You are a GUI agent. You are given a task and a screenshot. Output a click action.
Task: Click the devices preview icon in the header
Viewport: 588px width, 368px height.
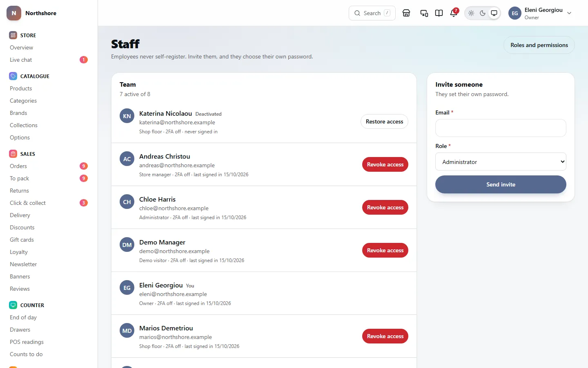pos(424,13)
